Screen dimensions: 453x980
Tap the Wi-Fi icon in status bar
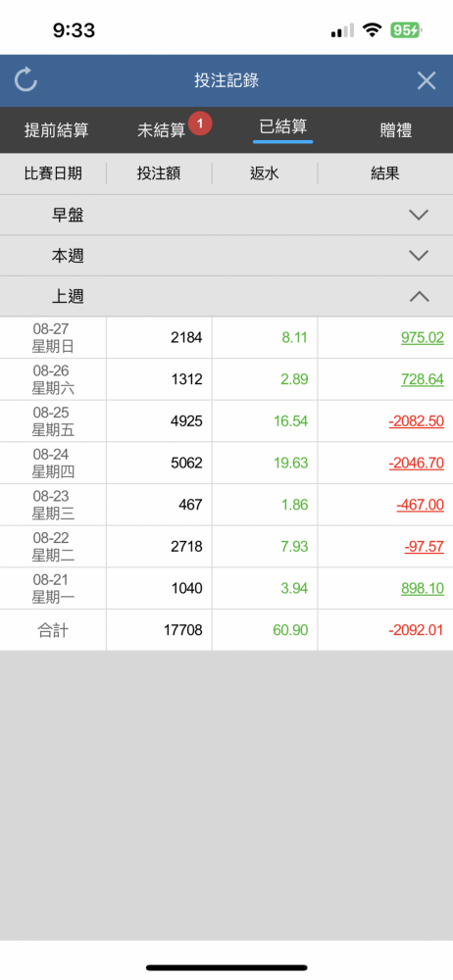click(373, 30)
